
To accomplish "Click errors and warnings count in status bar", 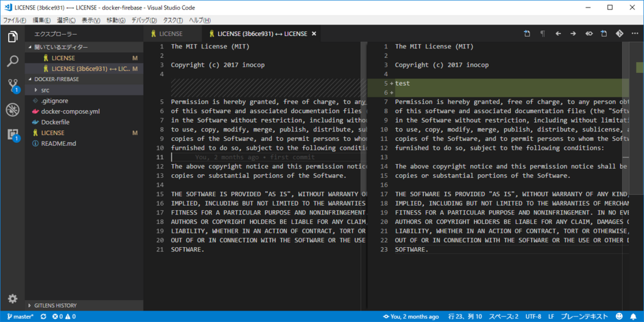I will [64, 317].
